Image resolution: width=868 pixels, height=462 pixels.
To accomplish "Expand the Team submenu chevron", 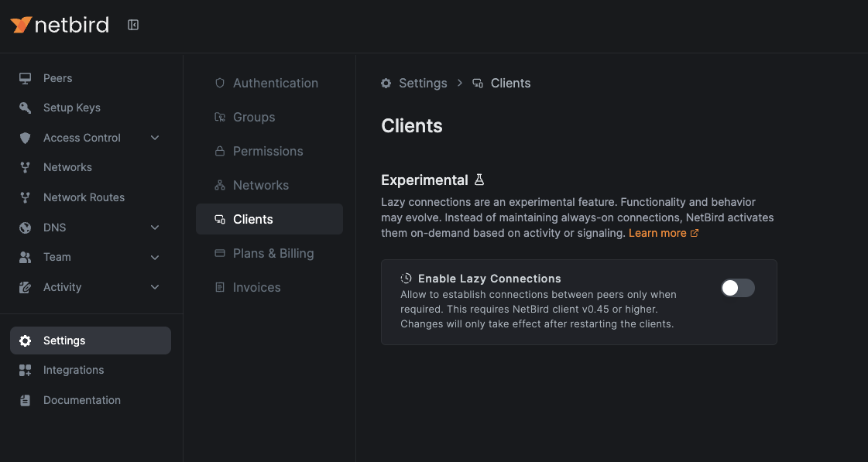I will tap(155, 257).
